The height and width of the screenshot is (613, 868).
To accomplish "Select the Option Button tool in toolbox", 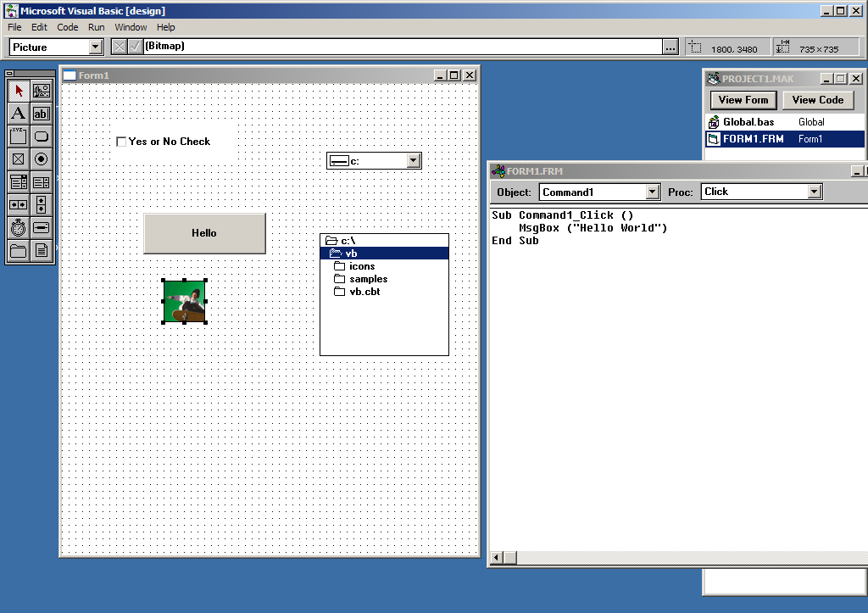I will click(x=41, y=159).
